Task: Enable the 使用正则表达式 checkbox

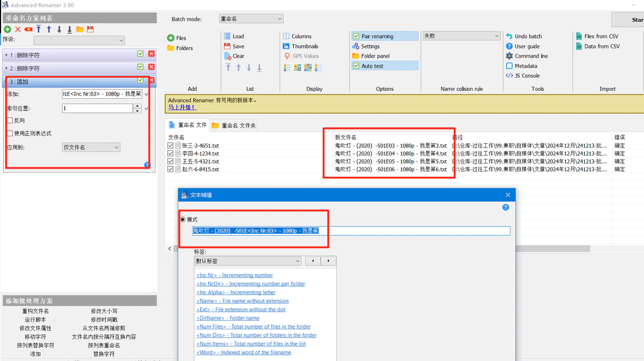Action: (10, 133)
